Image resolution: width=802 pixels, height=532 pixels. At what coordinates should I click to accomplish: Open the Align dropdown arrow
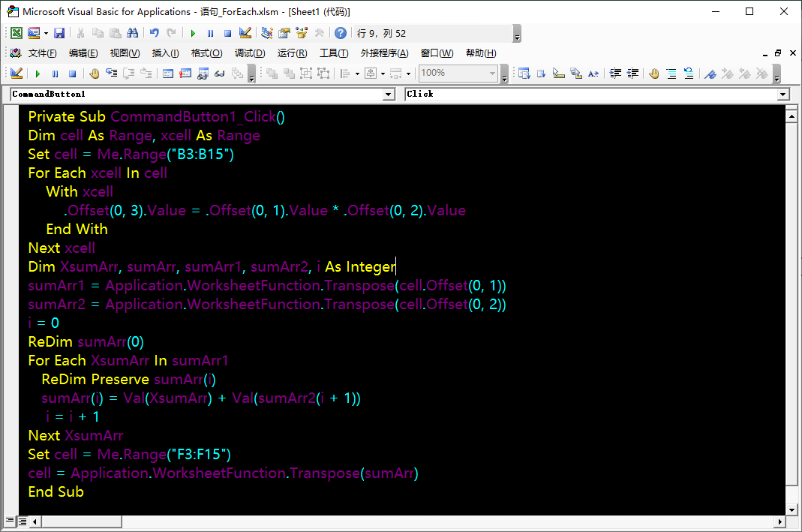click(x=358, y=73)
